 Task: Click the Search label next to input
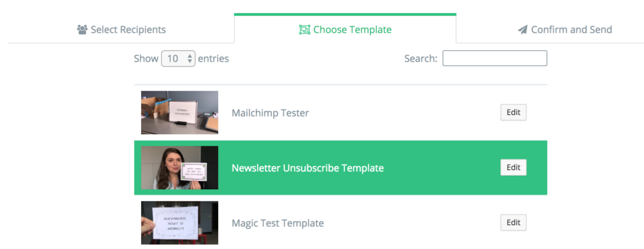(x=421, y=58)
